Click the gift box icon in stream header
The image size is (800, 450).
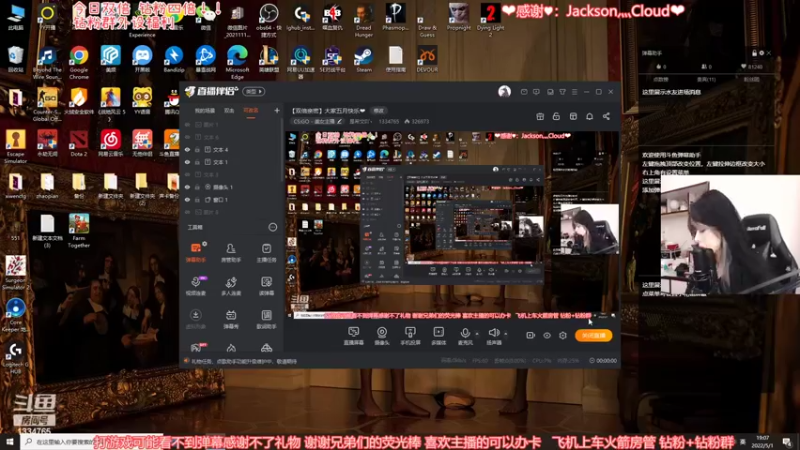point(540,116)
